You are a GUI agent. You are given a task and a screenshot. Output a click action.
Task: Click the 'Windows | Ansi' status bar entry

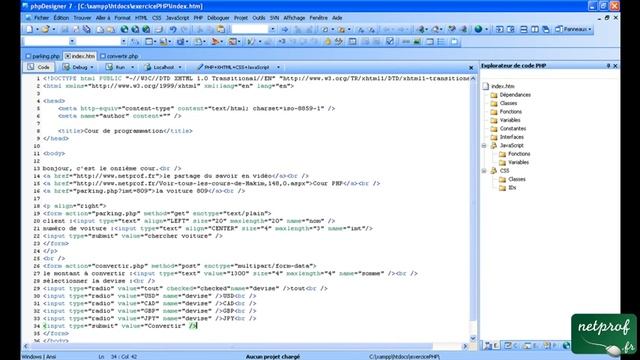39,357
